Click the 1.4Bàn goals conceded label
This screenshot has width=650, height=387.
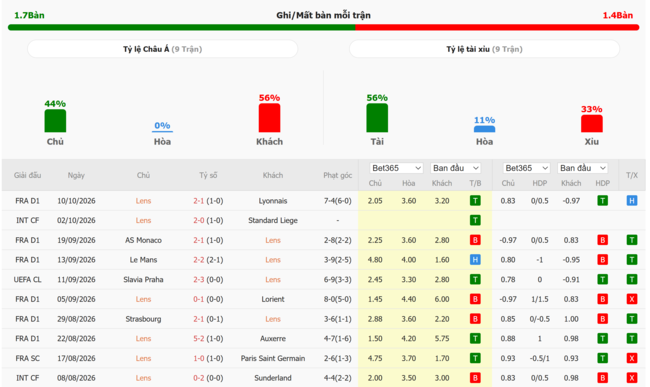coord(618,15)
